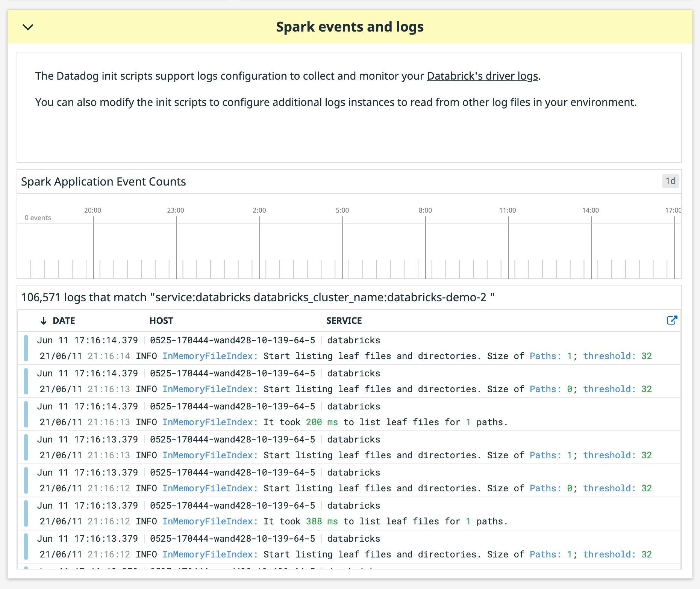Viewport: 700px width, 589px height.
Task: Click the 14:00 marker on the event timeline
Action: [x=591, y=210]
